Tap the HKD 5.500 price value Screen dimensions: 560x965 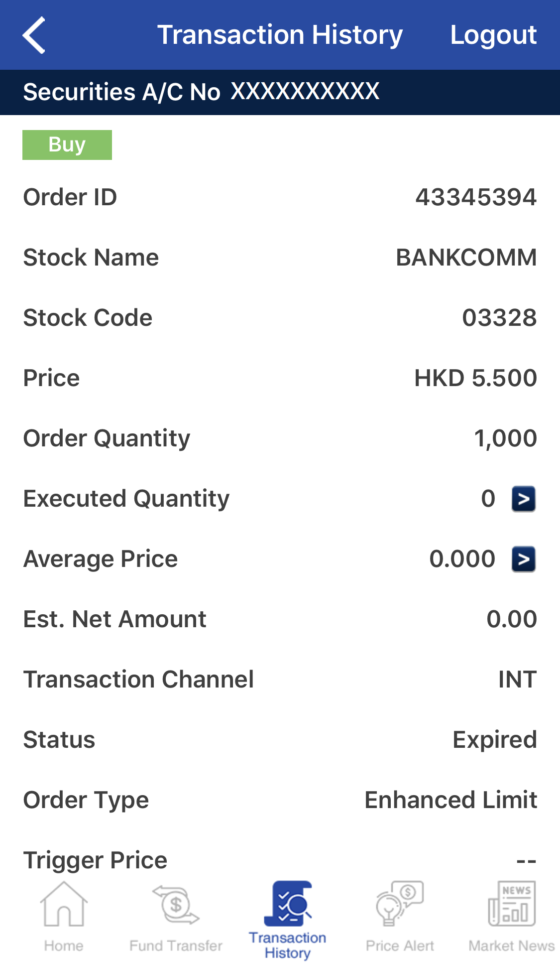point(475,378)
